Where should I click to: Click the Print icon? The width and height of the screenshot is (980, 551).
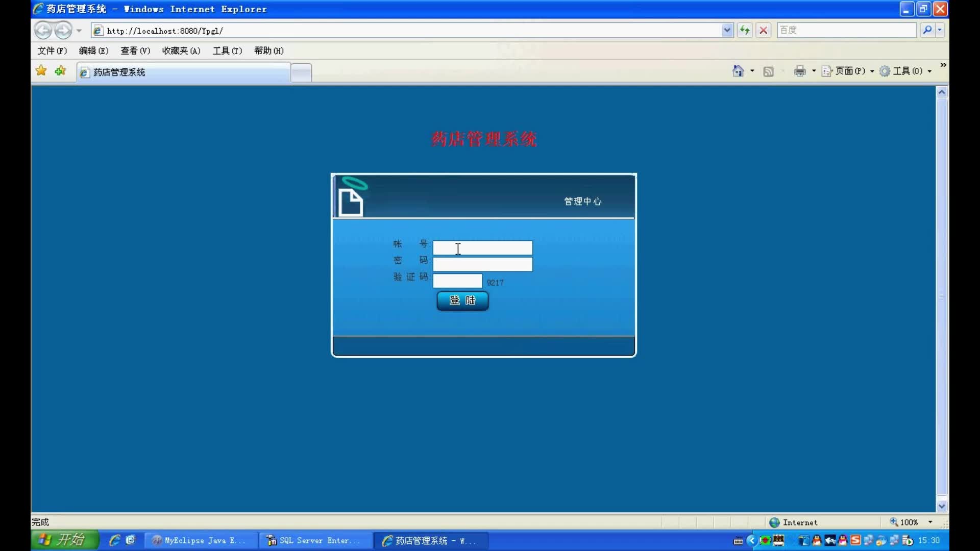click(800, 71)
